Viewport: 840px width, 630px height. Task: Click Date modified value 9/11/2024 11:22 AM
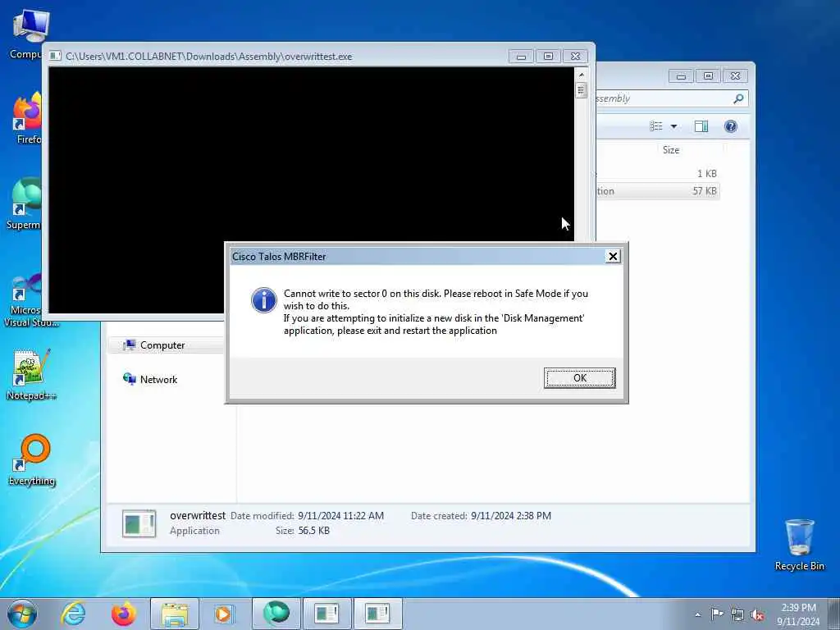click(340, 516)
